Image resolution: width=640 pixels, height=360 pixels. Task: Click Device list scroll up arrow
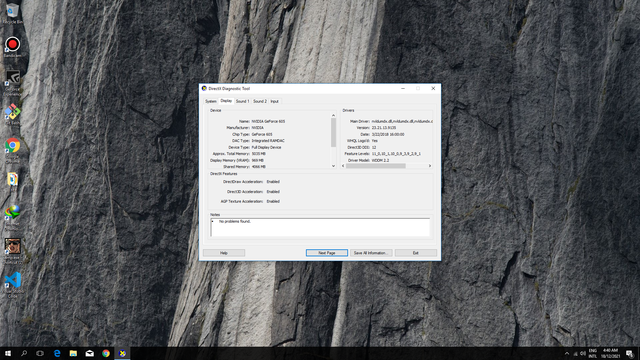pyautogui.click(x=333, y=116)
